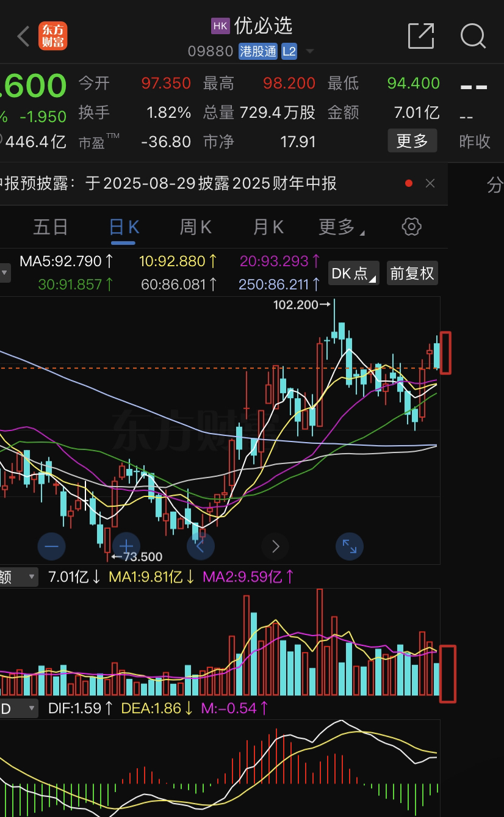Image resolution: width=504 pixels, height=817 pixels.
Task: Tap 总量 value 729.4万股
Action: click(x=278, y=112)
